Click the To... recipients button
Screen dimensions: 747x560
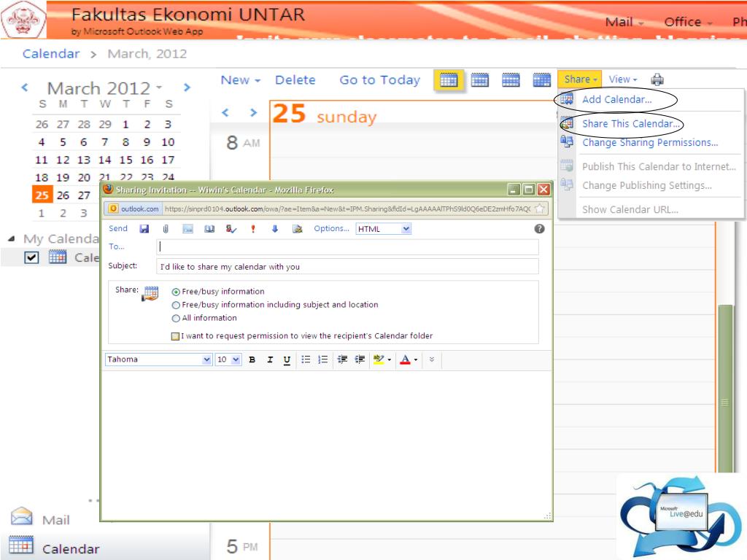coord(116,246)
